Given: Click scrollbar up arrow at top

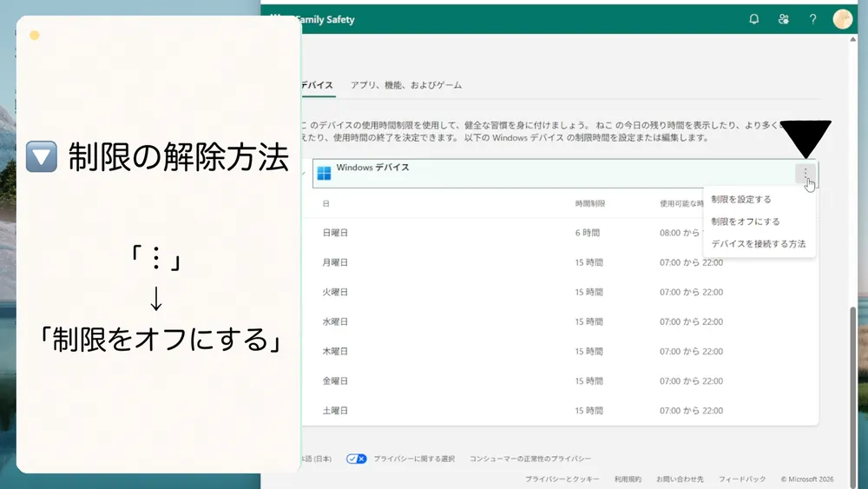Looking at the screenshot, I should pos(853,39).
